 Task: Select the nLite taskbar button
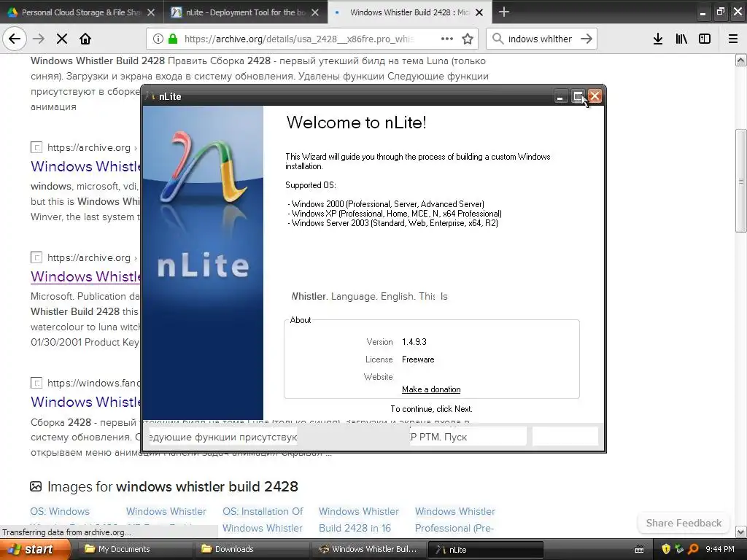tap(485, 549)
